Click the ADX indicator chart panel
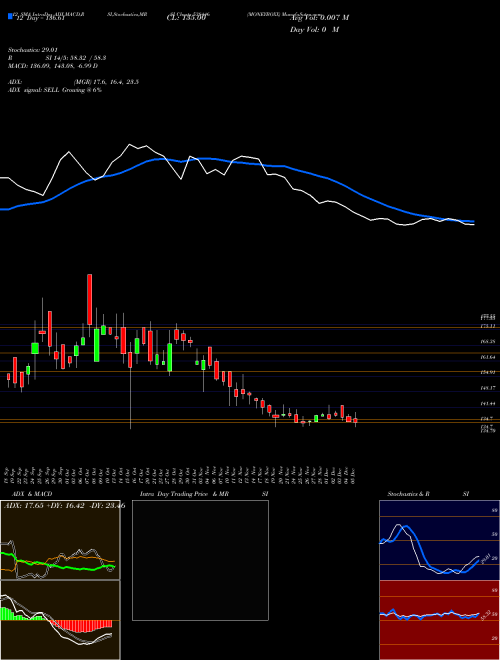 click(x=60, y=540)
